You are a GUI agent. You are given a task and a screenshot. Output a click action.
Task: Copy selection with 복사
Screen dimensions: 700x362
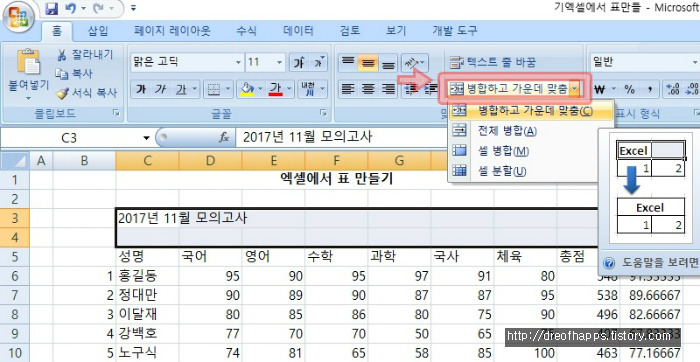[x=74, y=74]
